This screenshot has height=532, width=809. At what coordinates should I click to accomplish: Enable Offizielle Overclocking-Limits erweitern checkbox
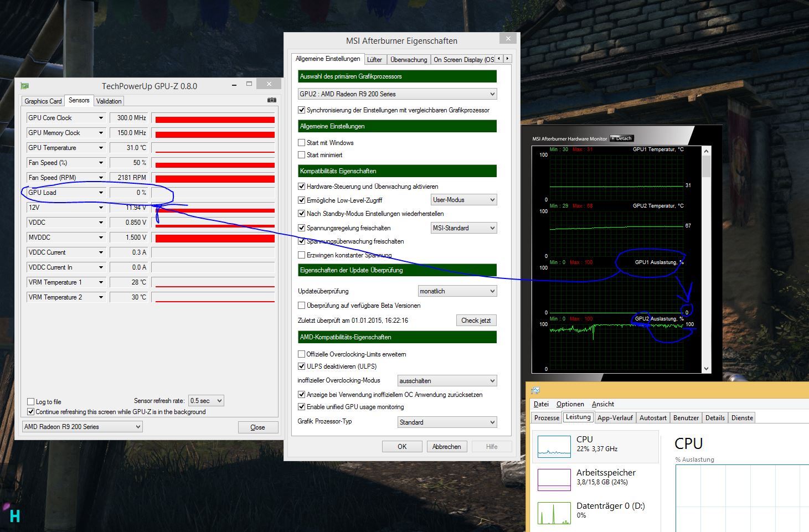click(x=302, y=354)
